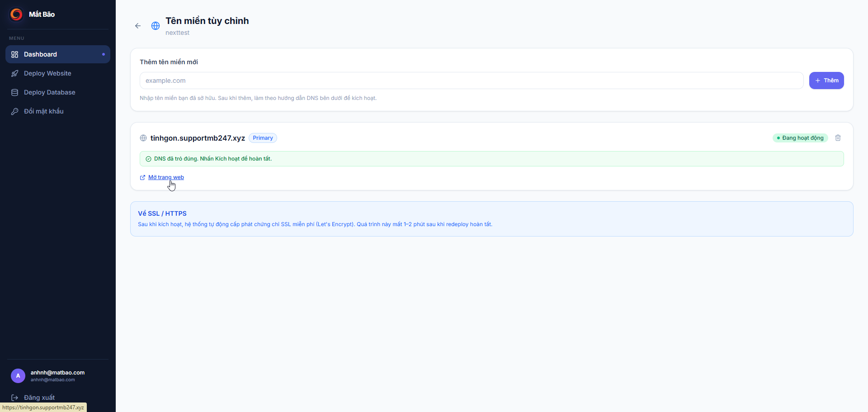Click the Dashboard grid icon
Viewport: 868px width, 412px height.
14,54
